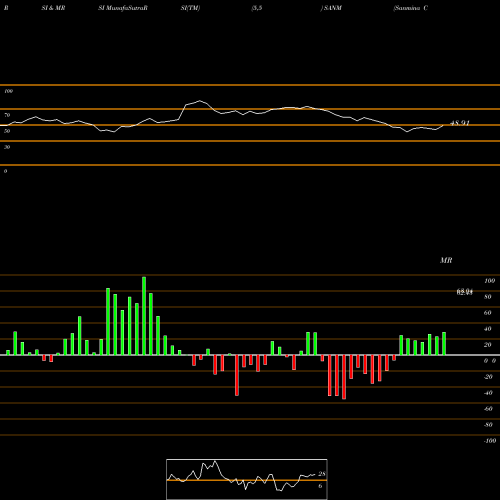Click the 20 label on MR axis

coord(488,345)
